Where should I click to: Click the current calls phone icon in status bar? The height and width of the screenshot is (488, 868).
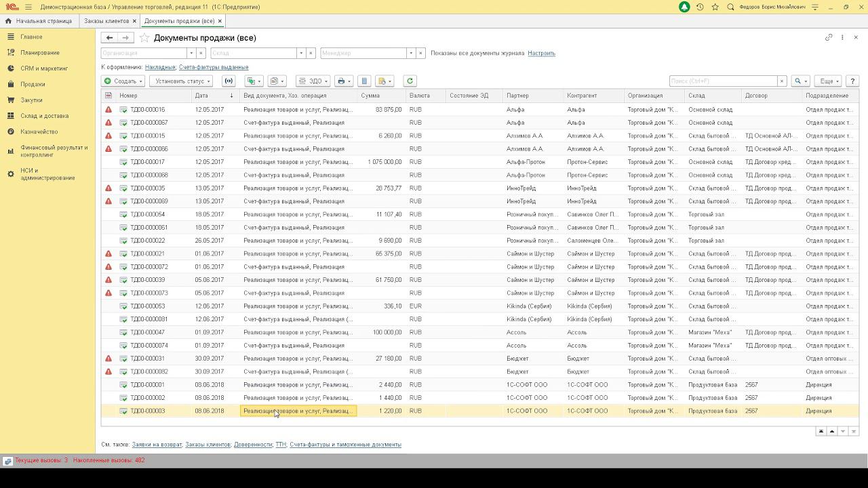tap(7, 461)
